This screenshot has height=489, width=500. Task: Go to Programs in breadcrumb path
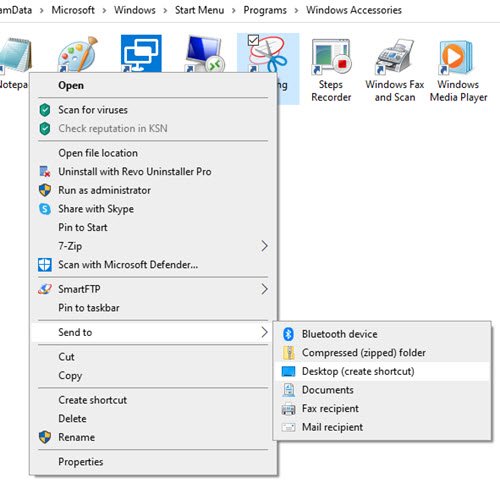(x=265, y=10)
